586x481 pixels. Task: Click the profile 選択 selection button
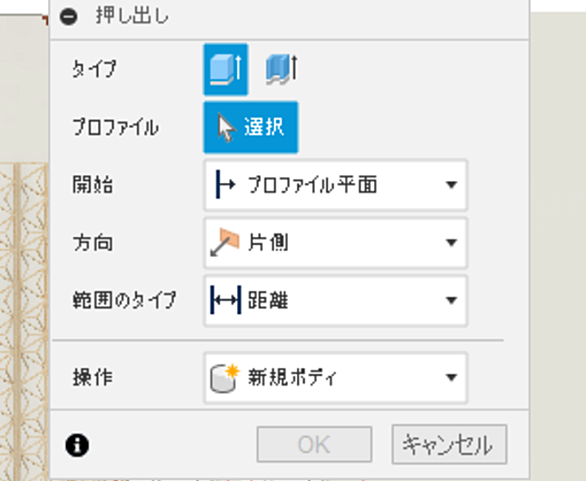tap(251, 127)
